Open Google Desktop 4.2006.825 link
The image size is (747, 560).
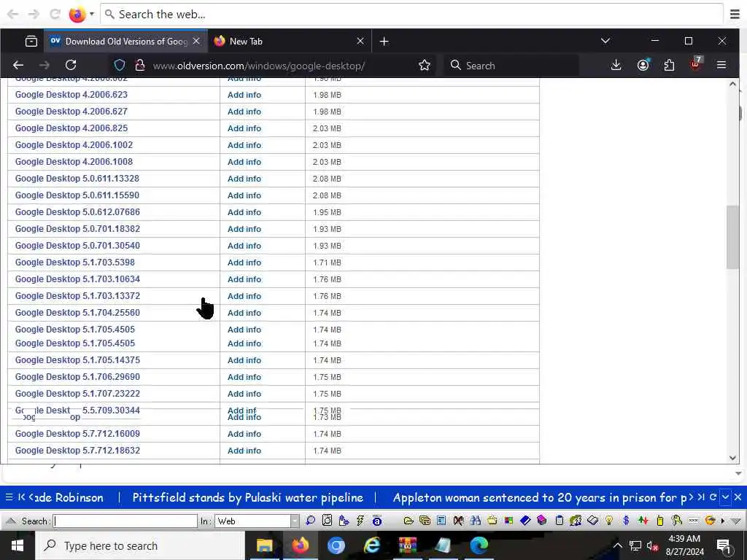click(71, 128)
